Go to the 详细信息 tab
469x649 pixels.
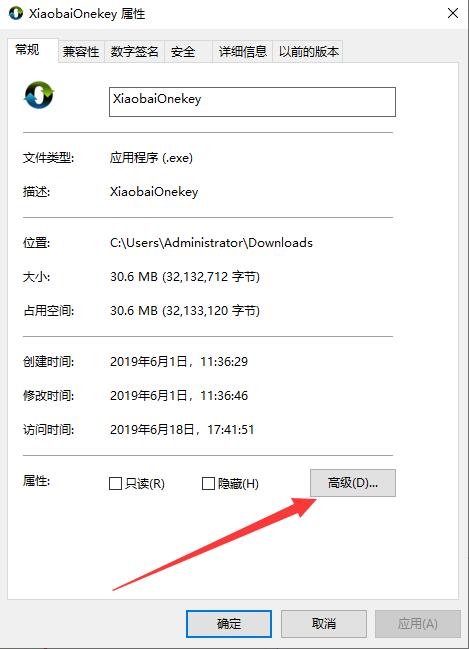click(x=243, y=52)
